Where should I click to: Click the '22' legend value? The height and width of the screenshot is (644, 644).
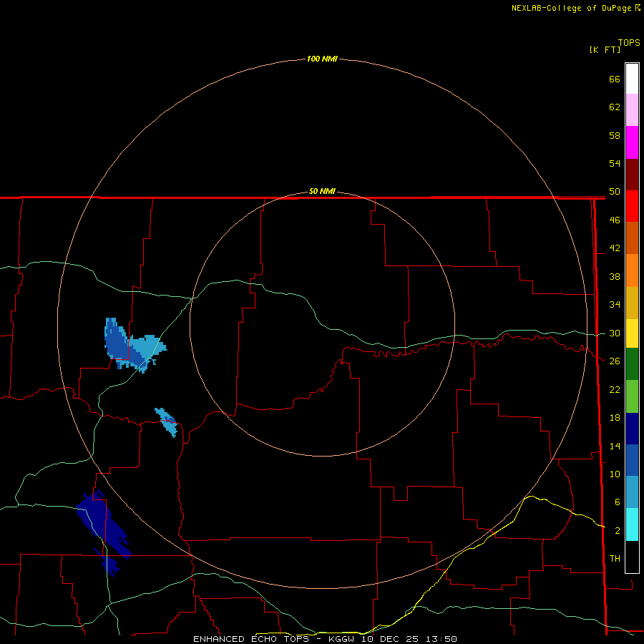pos(615,389)
